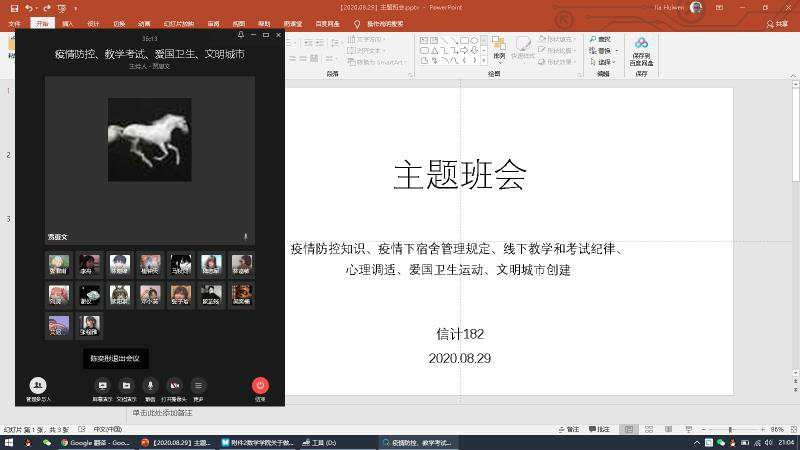Open the 文件 (File) menu

coord(14,23)
